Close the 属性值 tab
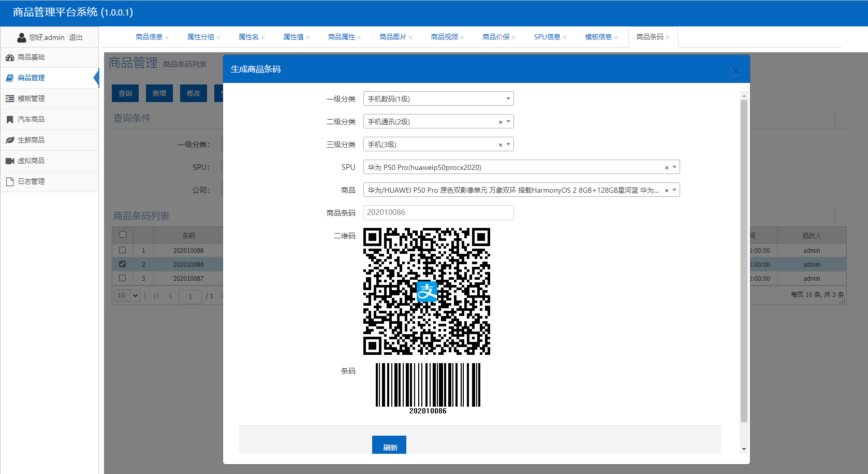The height and width of the screenshot is (474, 868). [x=308, y=38]
